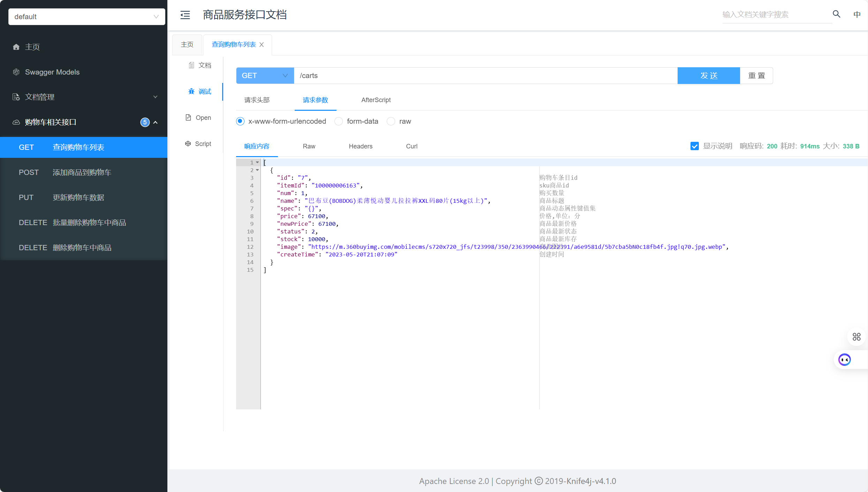Collapse line 2 fold arrow in JSON
Screen dimensions: 868x492
[x=257, y=170]
